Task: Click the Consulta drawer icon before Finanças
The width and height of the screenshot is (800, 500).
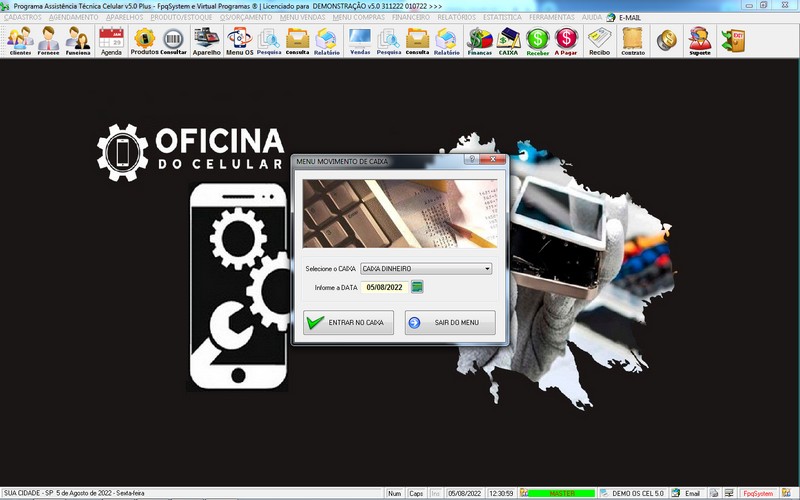Action: (417, 41)
